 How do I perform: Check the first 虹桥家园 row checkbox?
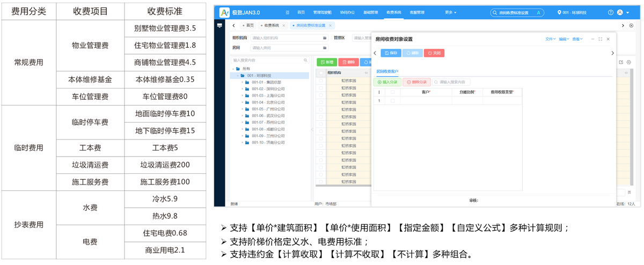(x=321, y=80)
